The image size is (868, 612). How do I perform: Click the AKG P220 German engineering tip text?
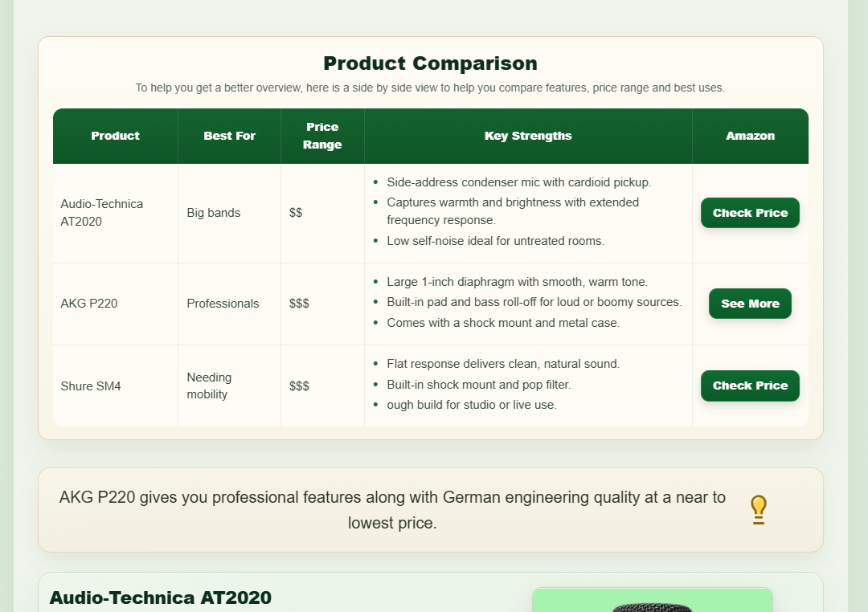(392, 510)
